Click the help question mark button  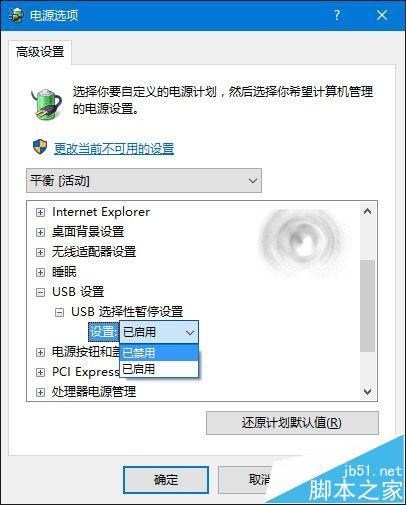(337, 15)
